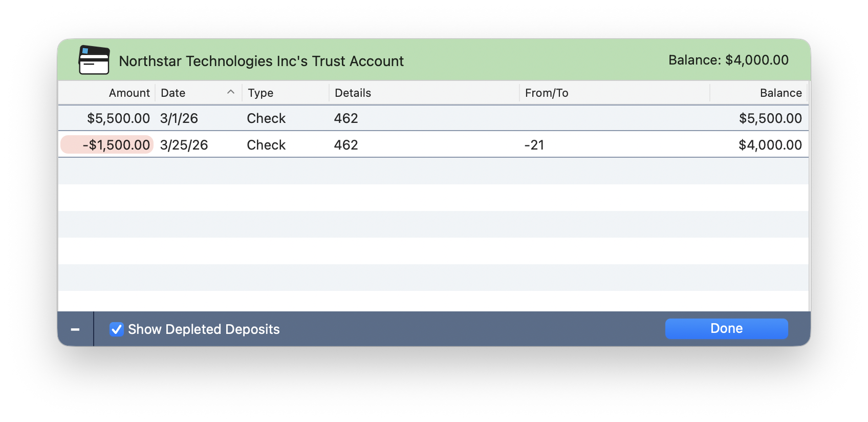Screen dimensions: 868x422
Task: Select the checkmark inside Show Depleted Deposits
Action: click(x=116, y=329)
